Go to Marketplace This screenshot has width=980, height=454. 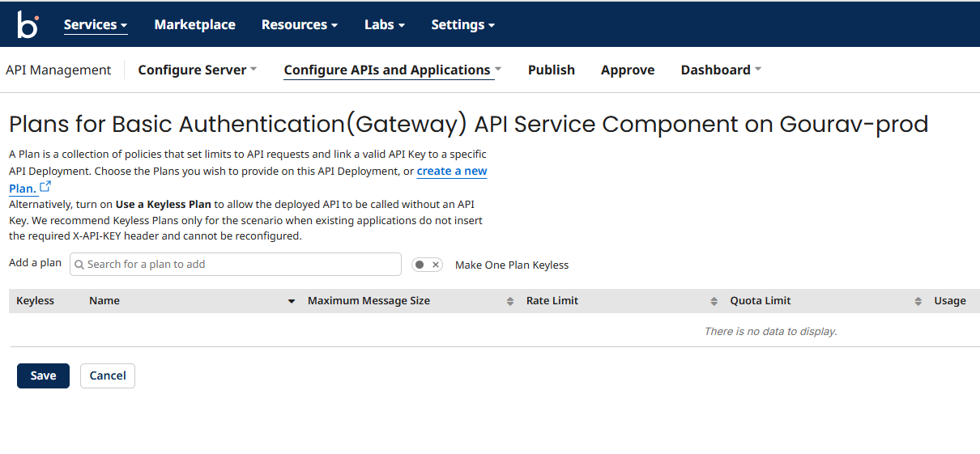tap(194, 24)
